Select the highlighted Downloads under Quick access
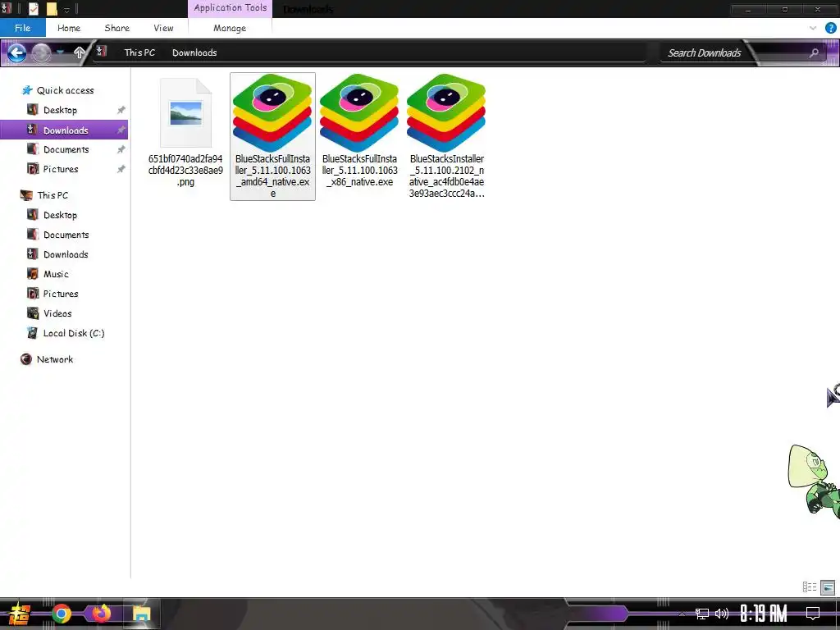The image size is (840, 630). click(x=64, y=130)
